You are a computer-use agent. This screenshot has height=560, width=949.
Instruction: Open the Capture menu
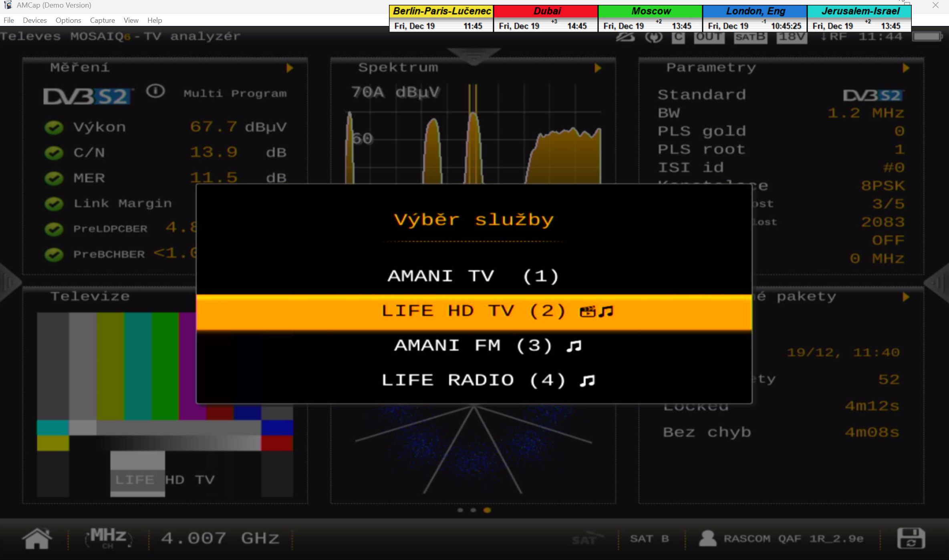tap(102, 20)
